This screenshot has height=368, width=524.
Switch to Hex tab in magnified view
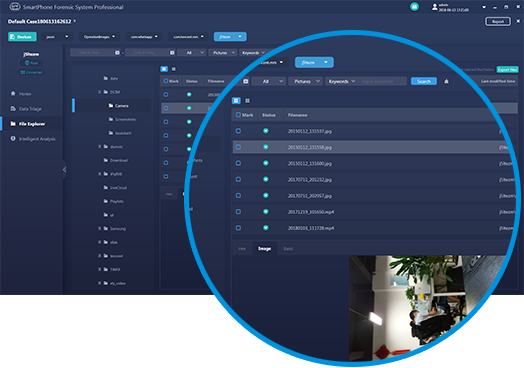242,249
